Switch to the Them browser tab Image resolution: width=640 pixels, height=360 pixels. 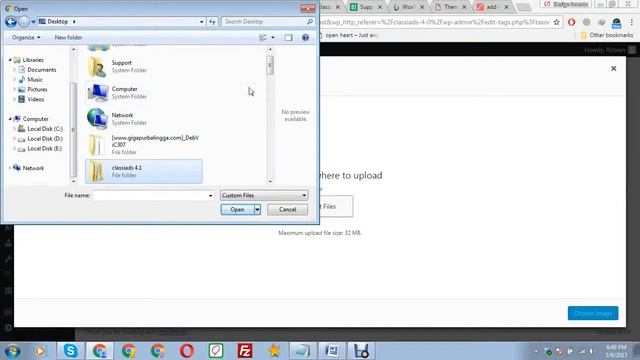pos(451,7)
